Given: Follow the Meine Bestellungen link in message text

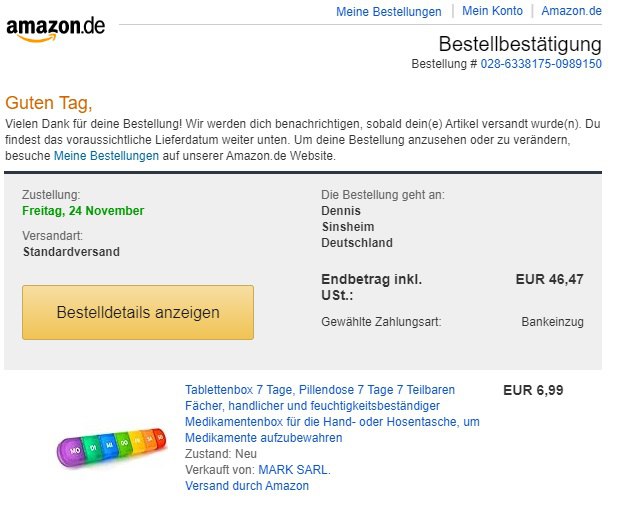Looking at the screenshot, I should click(x=106, y=157).
